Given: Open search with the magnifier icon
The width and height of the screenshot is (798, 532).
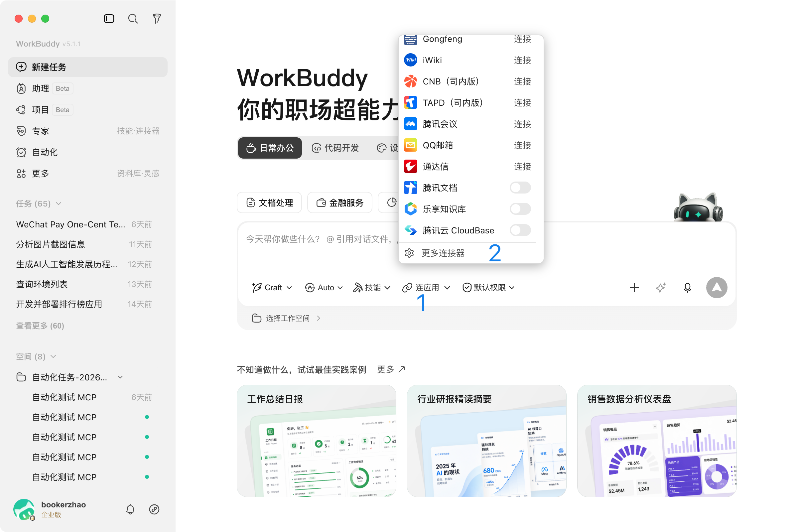Looking at the screenshot, I should click(x=133, y=19).
